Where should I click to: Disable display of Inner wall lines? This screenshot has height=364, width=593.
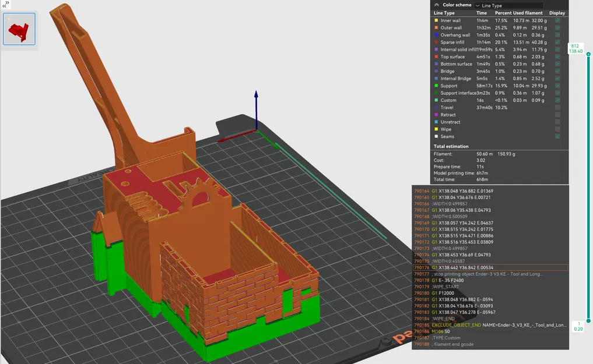557,20
